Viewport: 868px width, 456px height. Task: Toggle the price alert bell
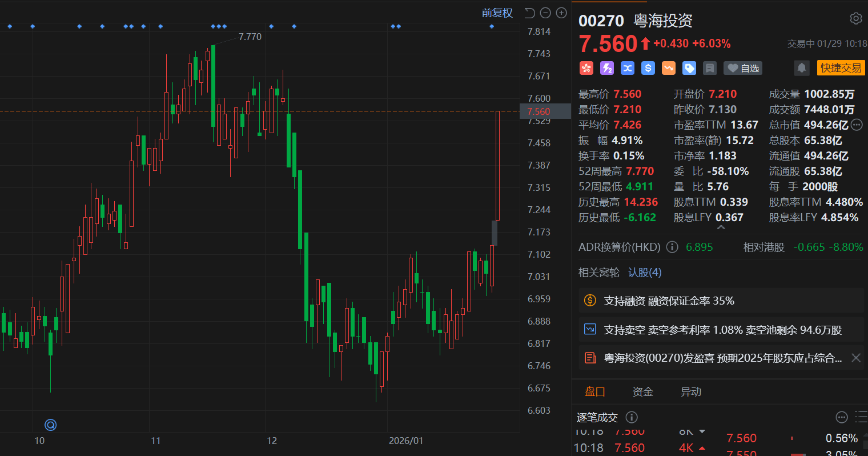[802, 68]
